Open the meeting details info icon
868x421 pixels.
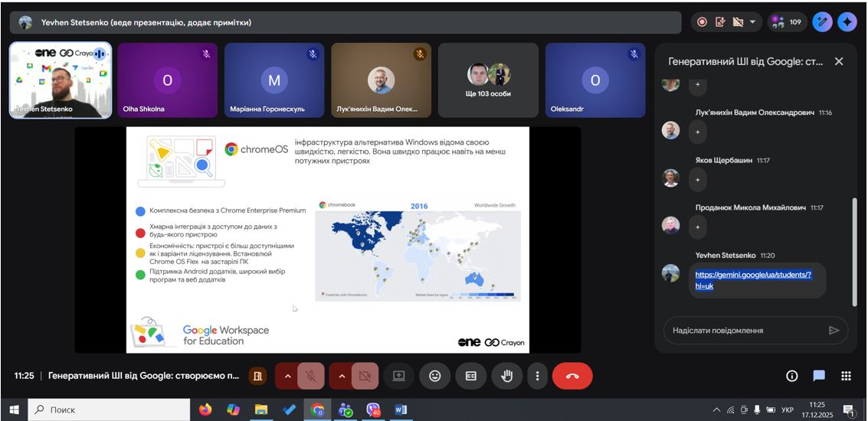tap(792, 376)
